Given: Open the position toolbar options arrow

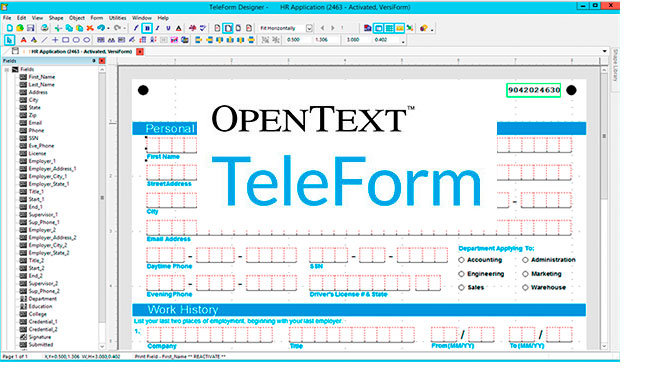Looking at the screenshot, I should 403,41.
